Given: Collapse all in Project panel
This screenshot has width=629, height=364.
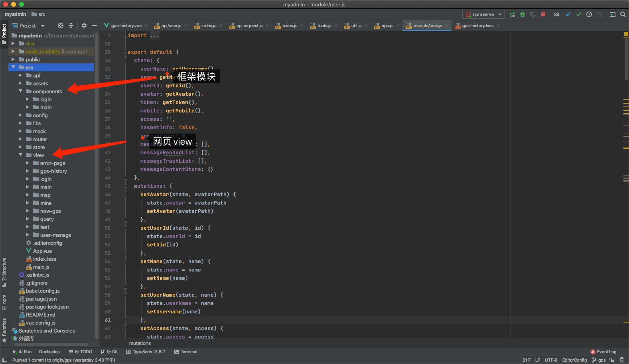Looking at the screenshot, I should click(x=71, y=26).
